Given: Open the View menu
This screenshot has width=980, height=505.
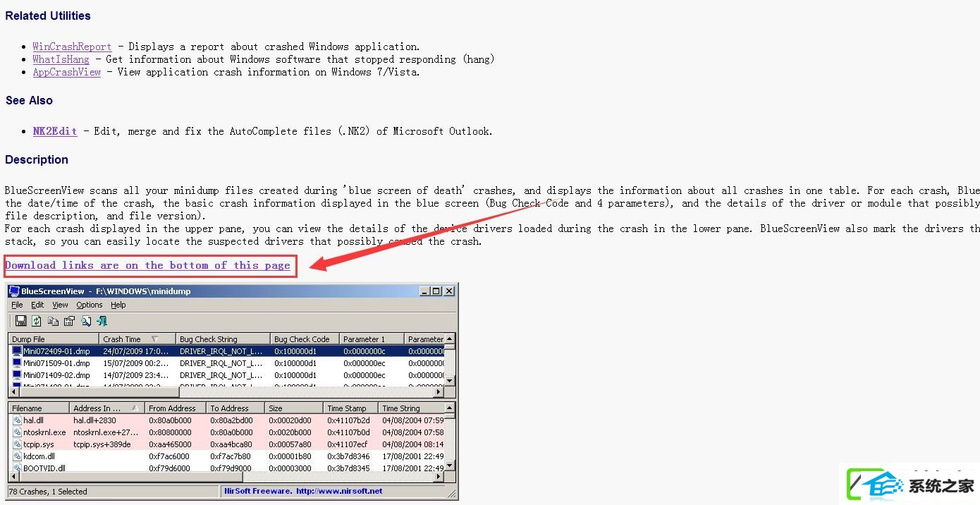Looking at the screenshot, I should coord(60,305).
